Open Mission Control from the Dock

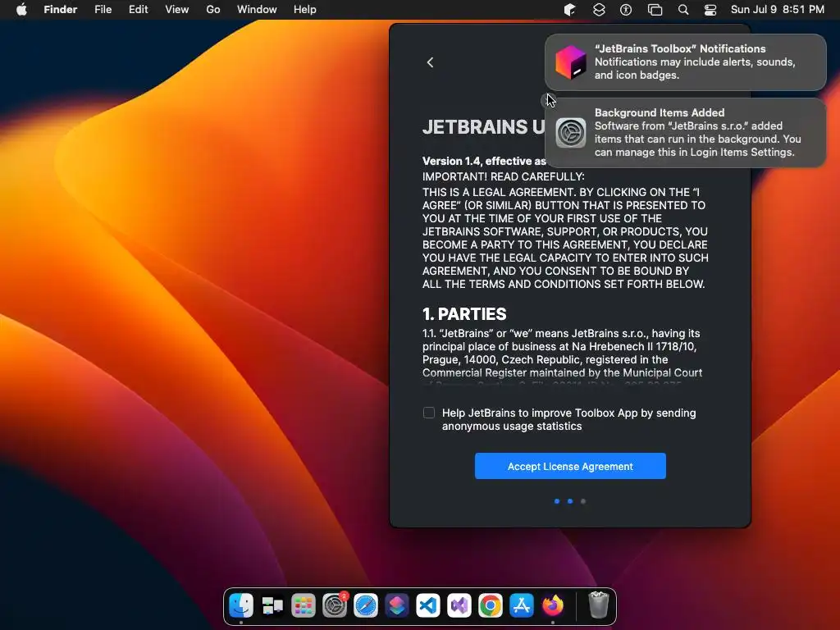click(x=272, y=605)
